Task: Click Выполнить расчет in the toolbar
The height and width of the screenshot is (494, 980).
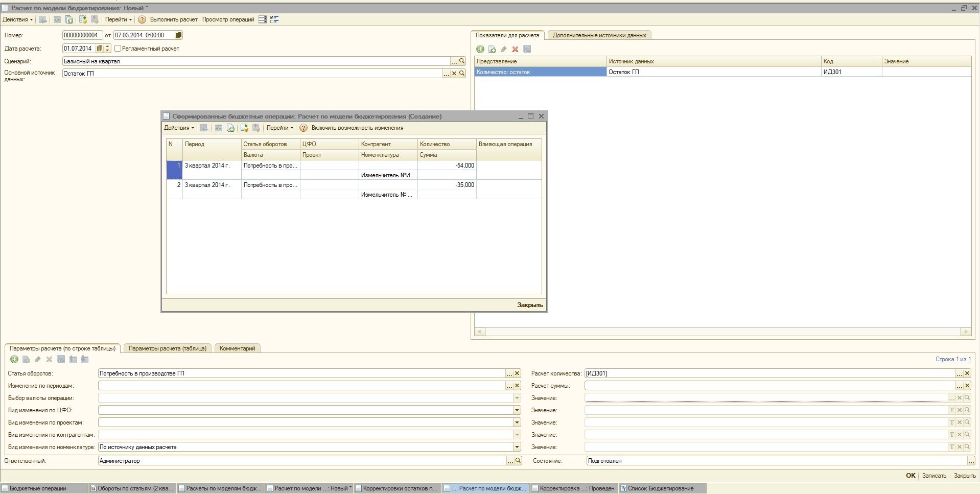Action: 174,19
